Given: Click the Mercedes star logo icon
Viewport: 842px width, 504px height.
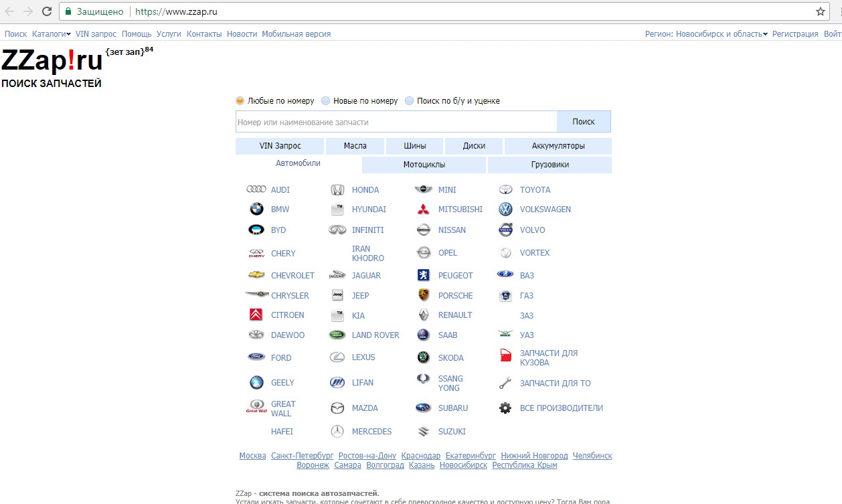Looking at the screenshot, I should point(337,432).
